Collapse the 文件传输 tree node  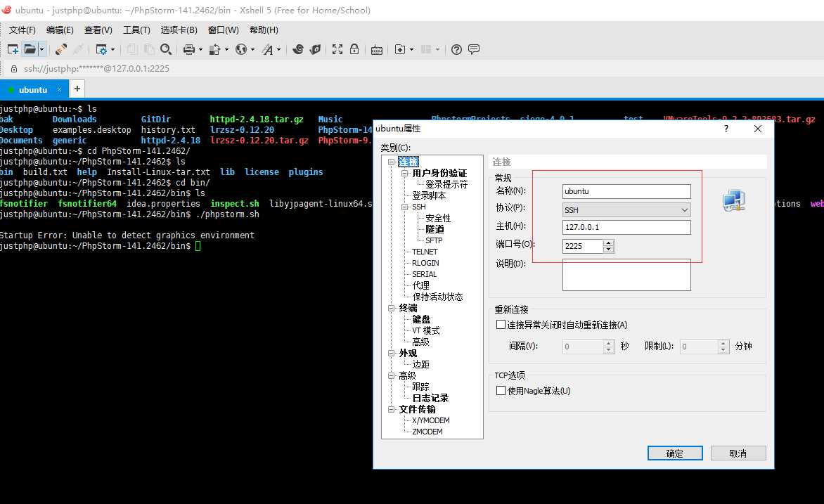[391, 409]
